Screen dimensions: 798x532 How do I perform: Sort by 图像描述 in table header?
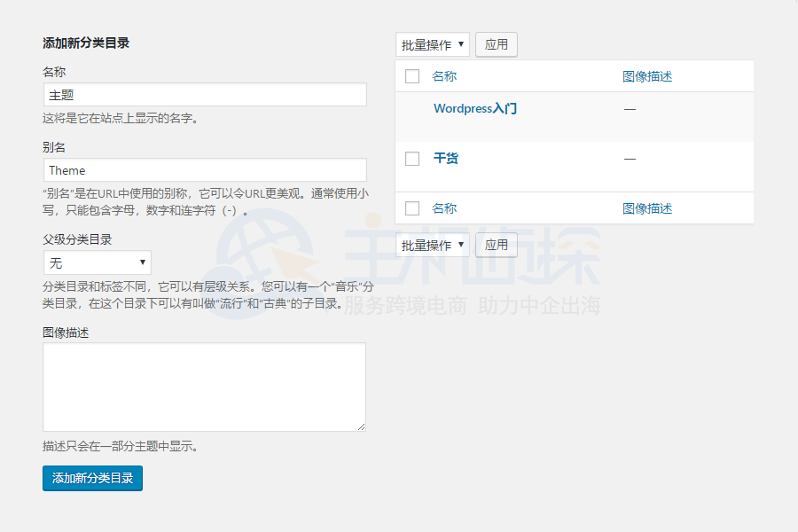click(647, 76)
